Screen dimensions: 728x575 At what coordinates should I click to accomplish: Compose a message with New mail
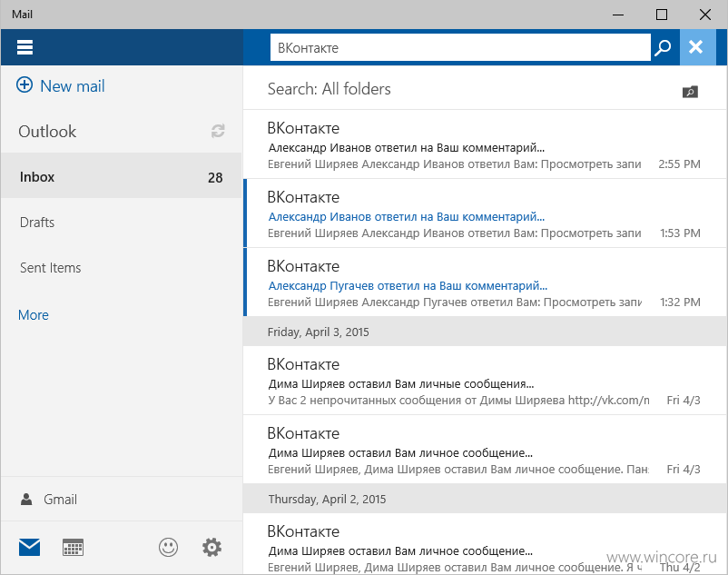coord(61,86)
